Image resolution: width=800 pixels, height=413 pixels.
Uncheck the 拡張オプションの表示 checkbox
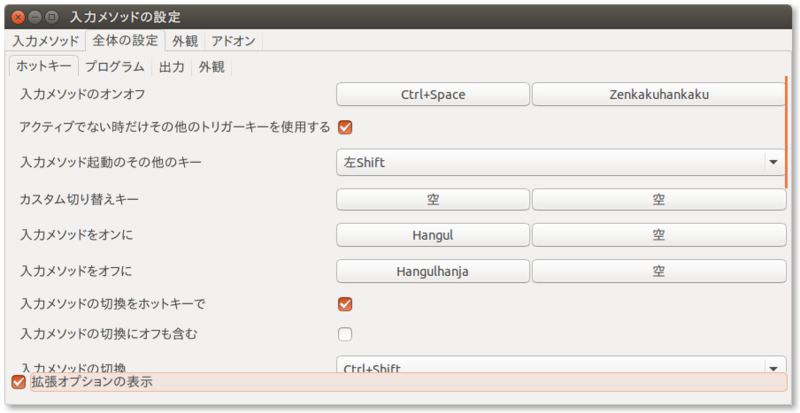point(18,382)
